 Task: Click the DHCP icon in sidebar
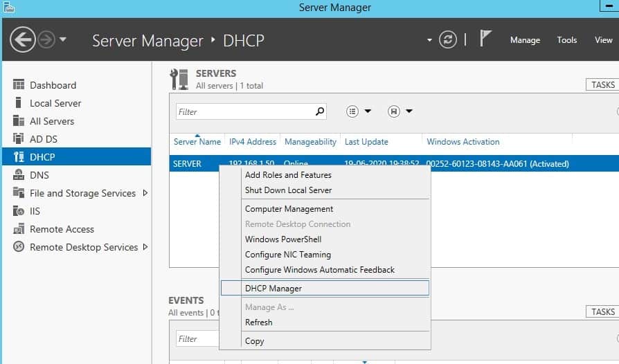pyautogui.click(x=19, y=156)
